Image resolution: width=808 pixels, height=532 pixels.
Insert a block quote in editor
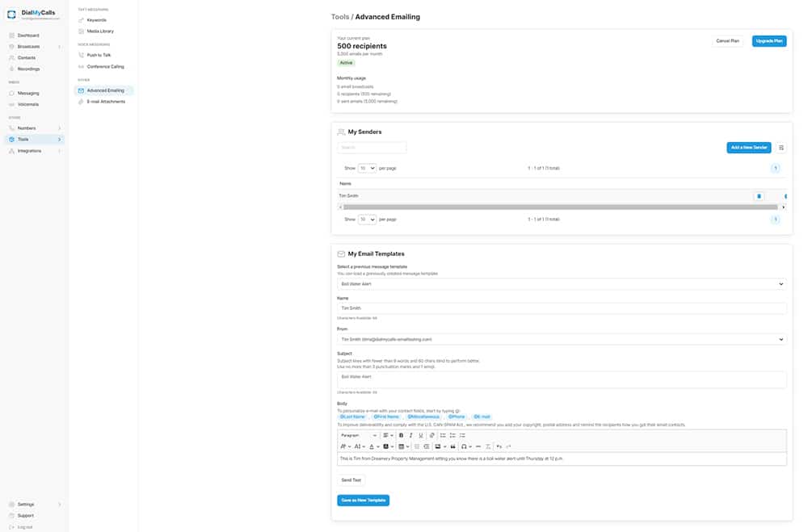click(x=452, y=446)
